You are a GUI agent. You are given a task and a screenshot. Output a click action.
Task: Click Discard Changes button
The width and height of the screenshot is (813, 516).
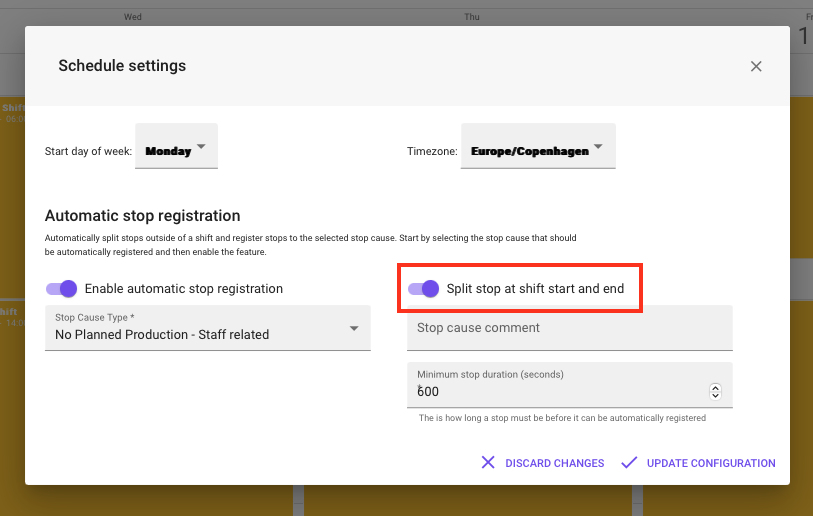click(x=543, y=463)
